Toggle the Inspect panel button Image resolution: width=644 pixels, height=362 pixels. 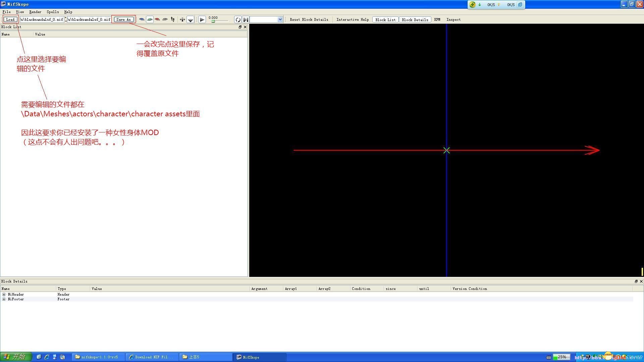(453, 19)
